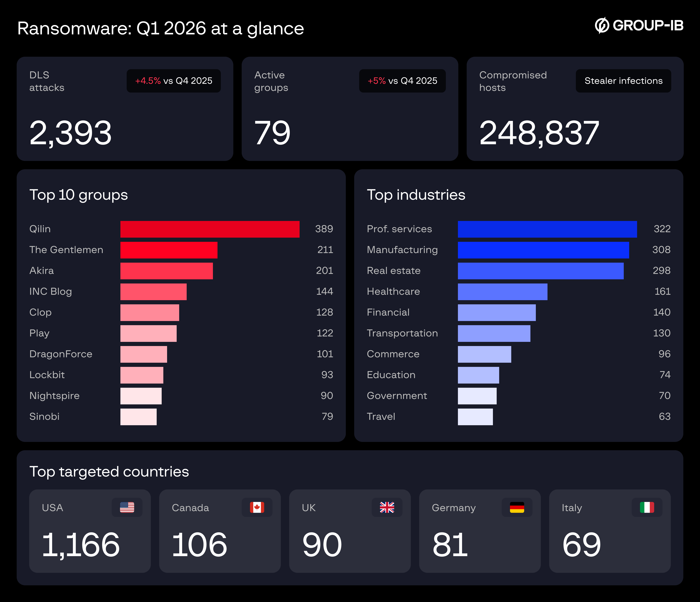
Task: Select the Qilin bar in Top 10 groups
Action: click(210, 229)
